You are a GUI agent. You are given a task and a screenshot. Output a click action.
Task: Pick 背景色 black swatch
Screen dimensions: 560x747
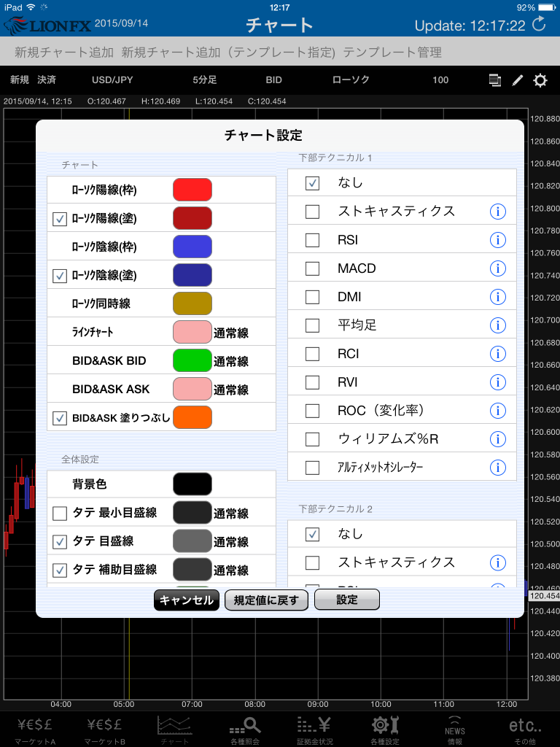point(192,484)
